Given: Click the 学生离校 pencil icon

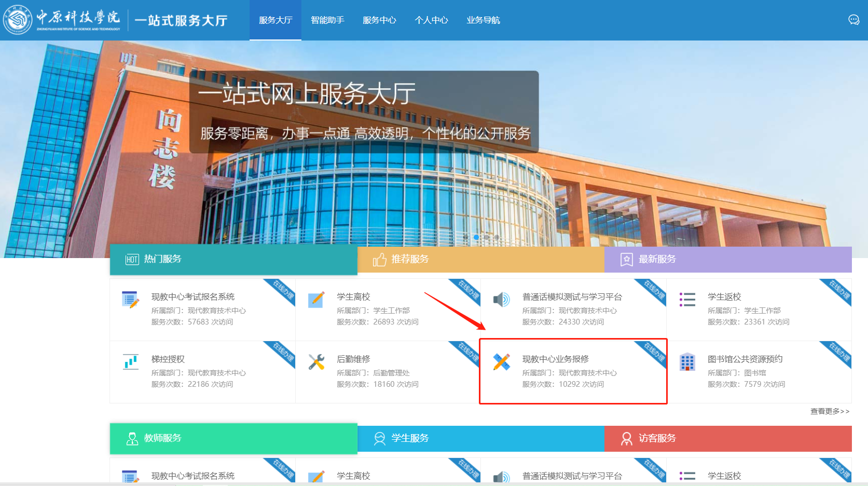Looking at the screenshot, I should (x=316, y=300).
